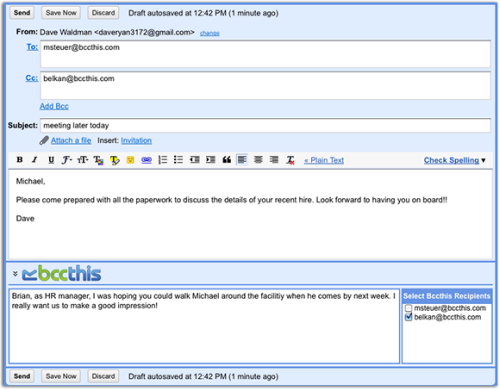The height and width of the screenshot is (389, 500).
Task: Click the bottom Discard button
Action: click(x=103, y=376)
